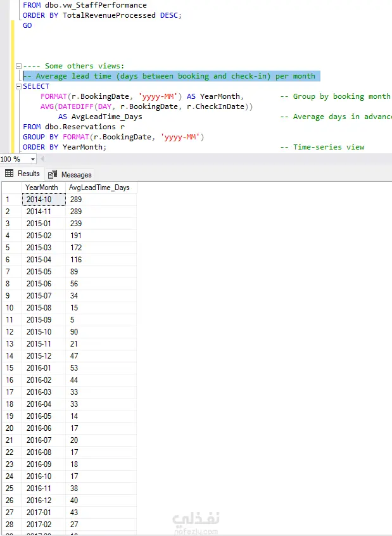392x536 pixels.
Task: Select the cell 2016-01
Action: pos(44,368)
